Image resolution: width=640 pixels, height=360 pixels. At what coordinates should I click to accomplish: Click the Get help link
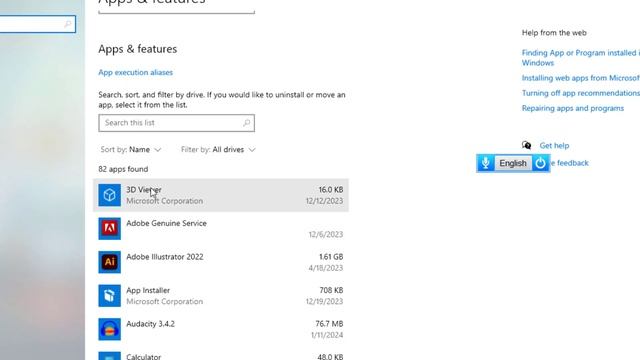coord(554,145)
